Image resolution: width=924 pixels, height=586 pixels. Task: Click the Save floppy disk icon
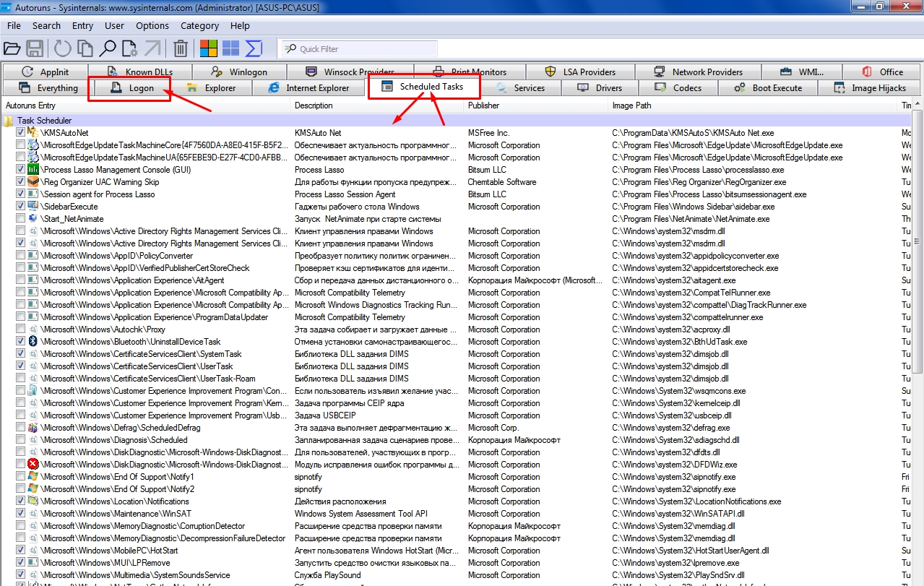click(34, 48)
